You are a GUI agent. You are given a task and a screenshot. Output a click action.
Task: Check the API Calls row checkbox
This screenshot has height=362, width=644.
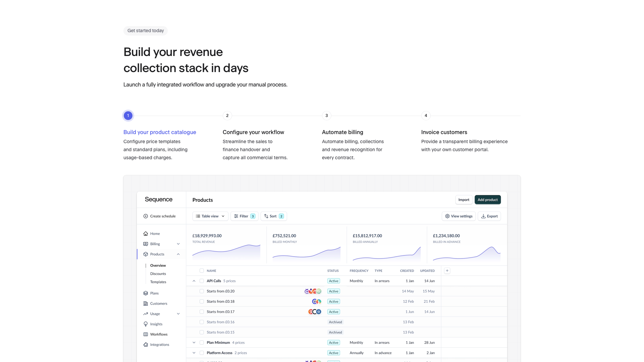202,281
